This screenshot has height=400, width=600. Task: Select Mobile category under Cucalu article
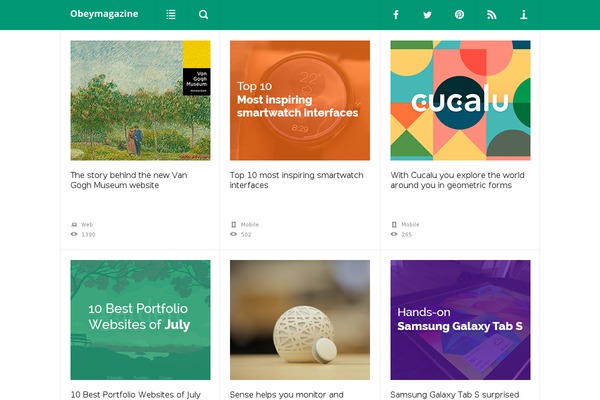point(410,225)
